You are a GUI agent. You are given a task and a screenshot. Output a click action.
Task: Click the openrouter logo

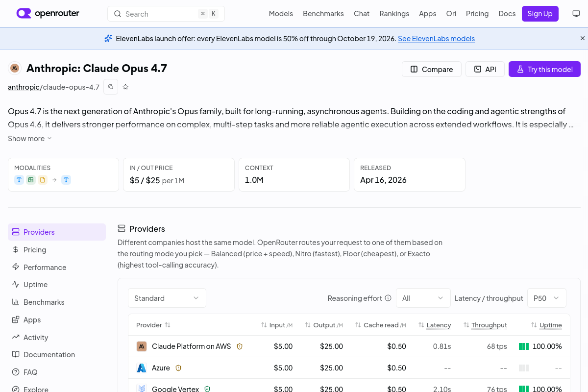pos(48,13)
